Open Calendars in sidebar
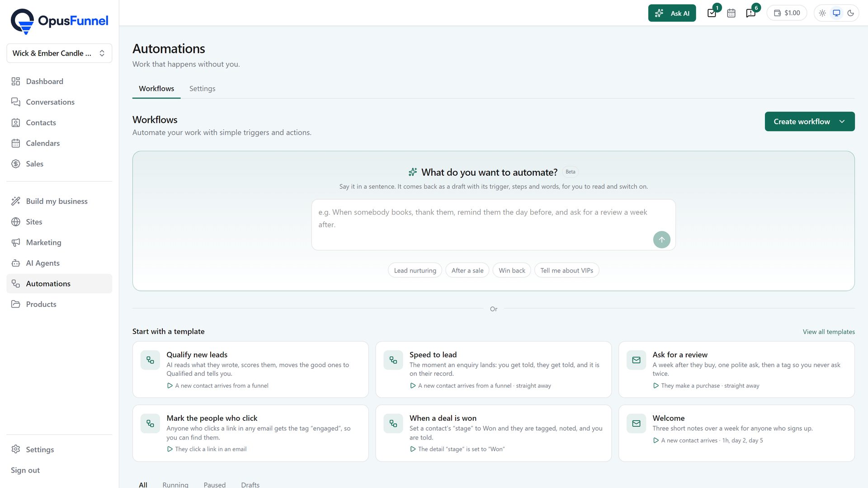The image size is (868, 488). point(59,143)
